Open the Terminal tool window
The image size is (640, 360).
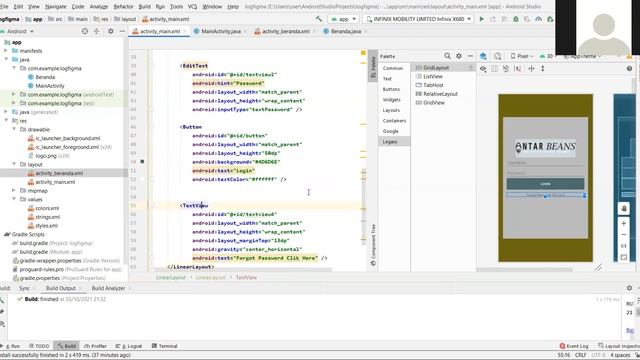click(164, 346)
